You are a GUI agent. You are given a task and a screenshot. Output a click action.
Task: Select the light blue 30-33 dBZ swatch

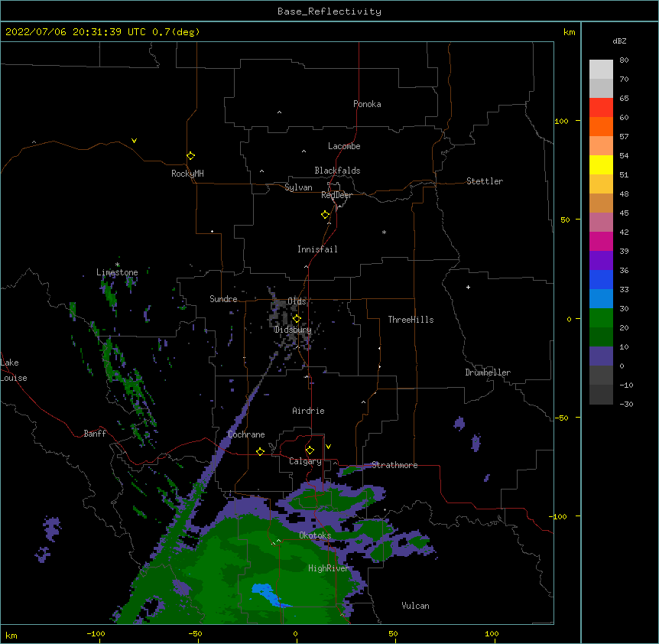click(601, 299)
